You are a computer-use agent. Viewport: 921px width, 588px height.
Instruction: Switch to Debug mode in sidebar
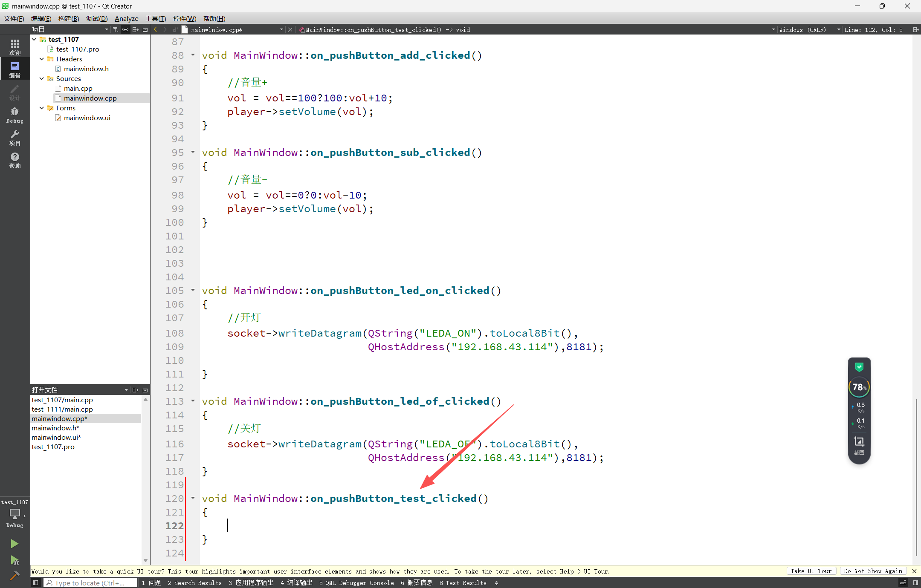[14, 115]
